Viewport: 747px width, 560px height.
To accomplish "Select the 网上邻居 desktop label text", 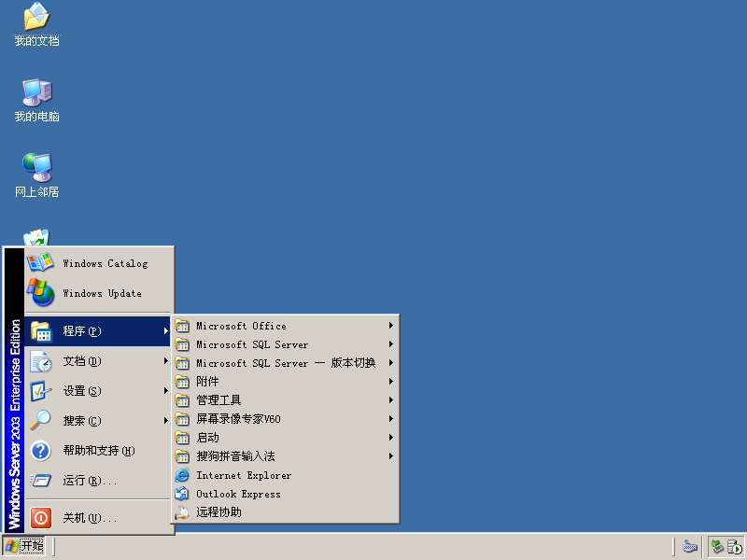I will 36,192.
